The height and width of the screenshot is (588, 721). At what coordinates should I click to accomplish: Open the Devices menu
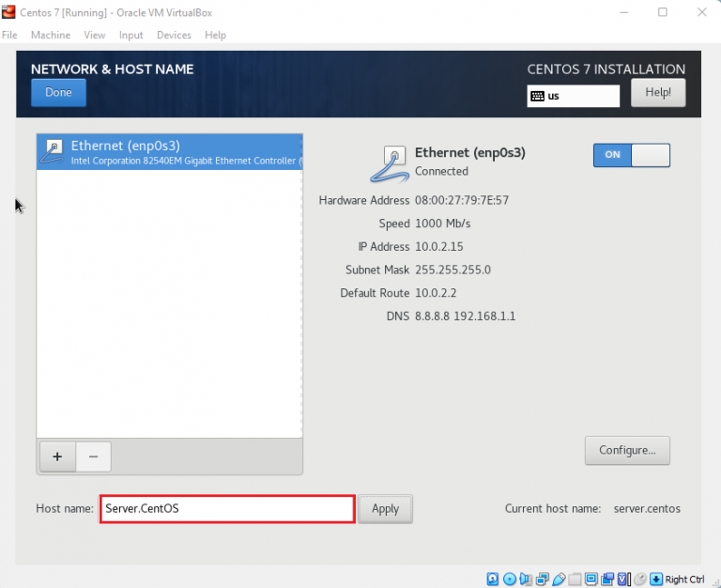tap(174, 35)
